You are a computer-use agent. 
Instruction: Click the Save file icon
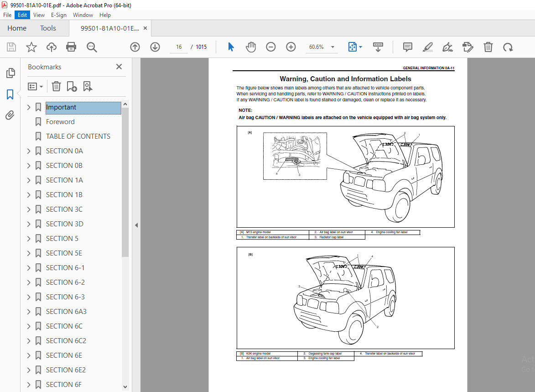pos(11,47)
